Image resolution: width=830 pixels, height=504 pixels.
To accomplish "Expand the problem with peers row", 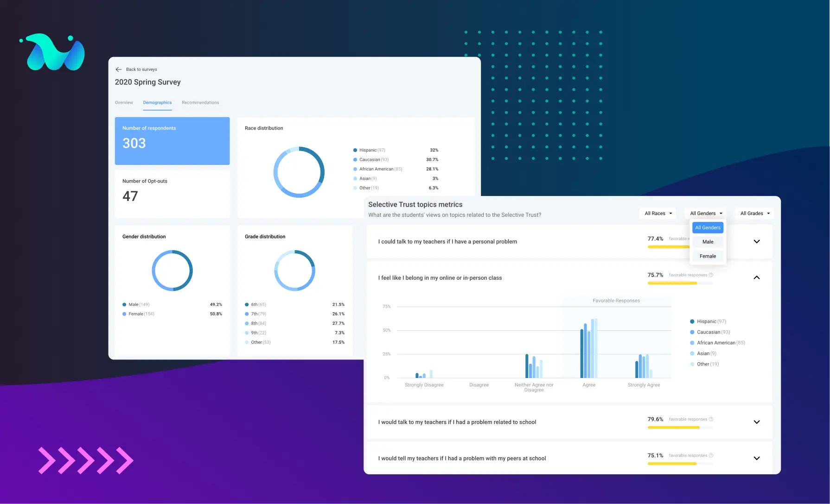I will [x=757, y=458].
